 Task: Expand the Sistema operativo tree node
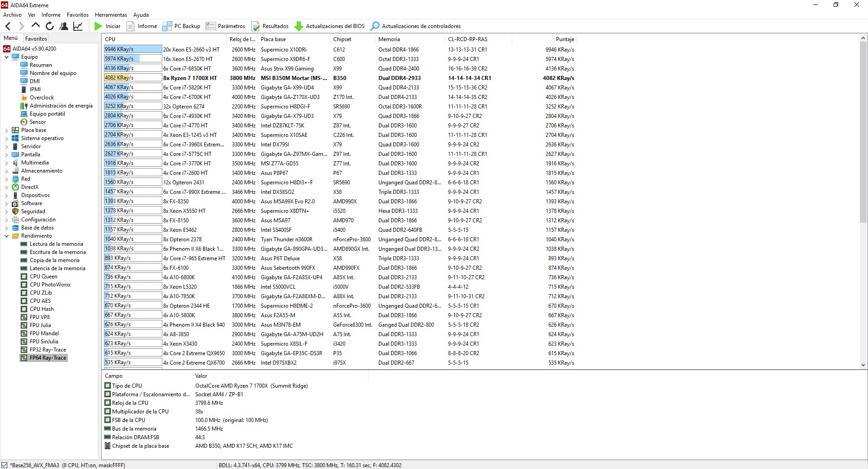click(6, 138)
